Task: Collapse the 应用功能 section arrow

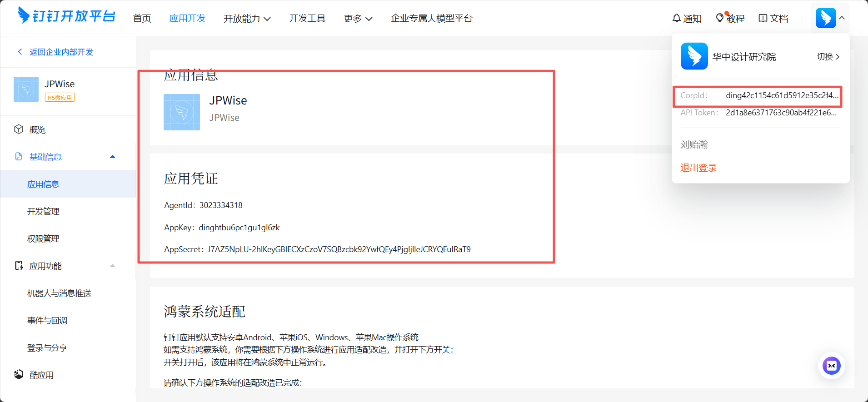Action: click(x=113, y=266)
